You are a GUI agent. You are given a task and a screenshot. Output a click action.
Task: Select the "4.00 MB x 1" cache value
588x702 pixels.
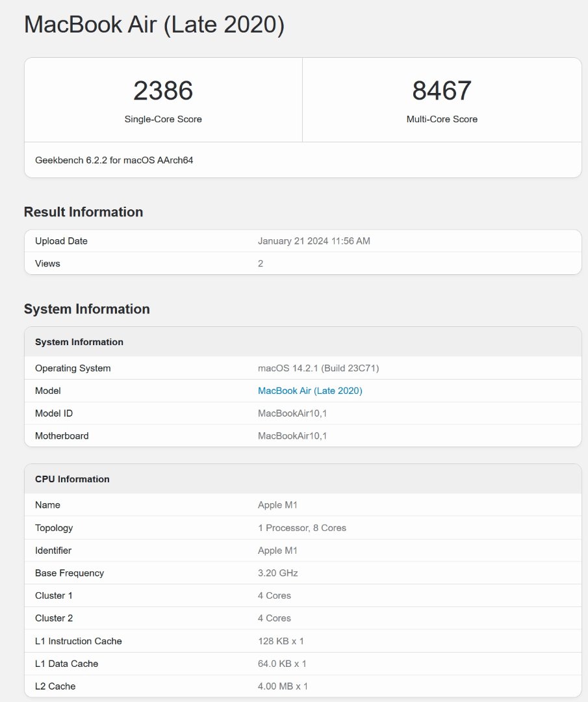click(283, 686)
